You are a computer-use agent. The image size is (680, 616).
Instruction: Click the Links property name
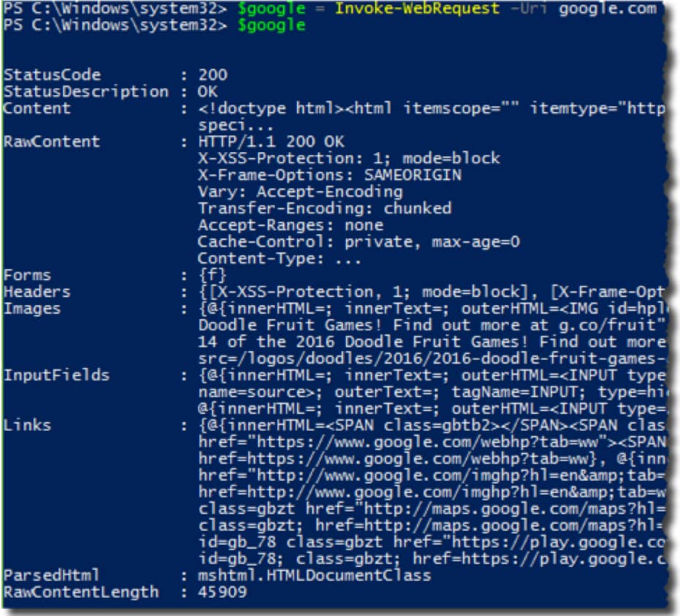[28, 425]
